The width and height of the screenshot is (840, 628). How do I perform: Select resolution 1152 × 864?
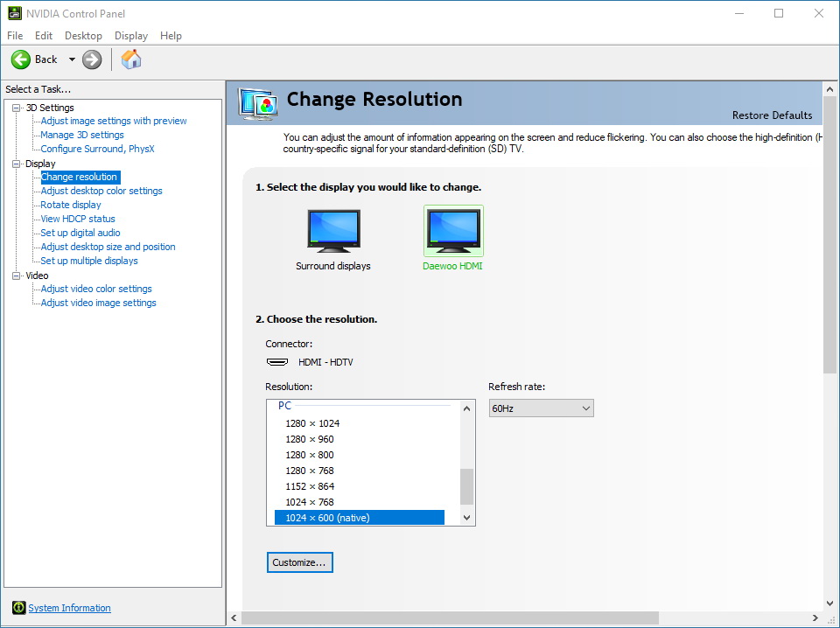pyautogui.click(x=360, y=486)
